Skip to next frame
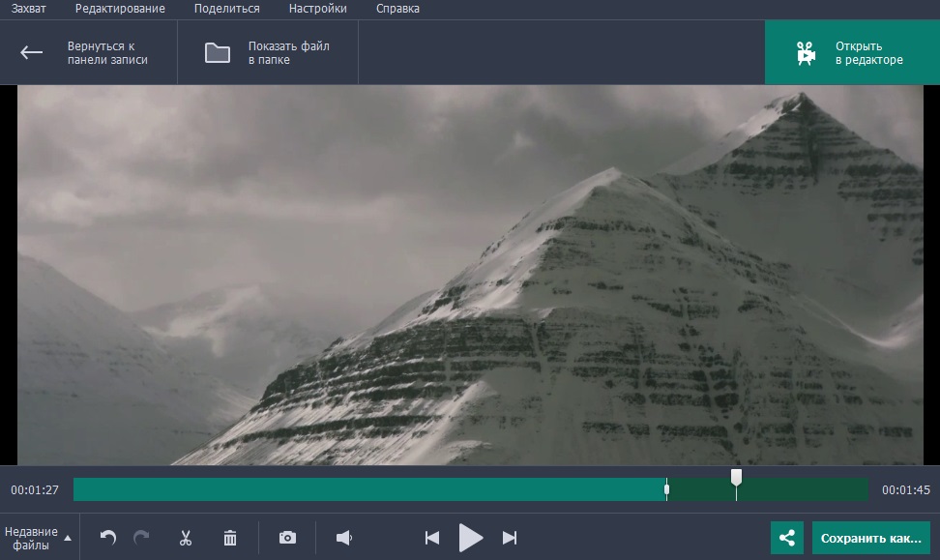Screen dimensions: 940x560 coord(510,538)
